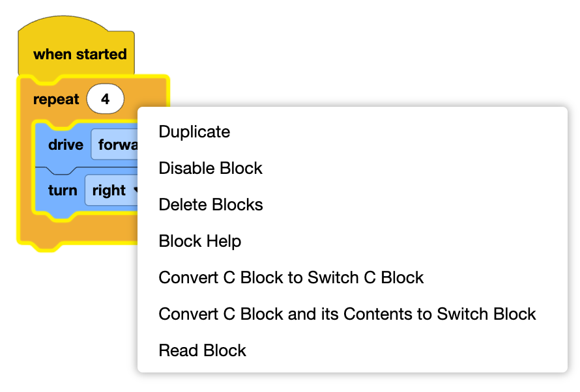Open the "right" direction dropdown on turn block

(111, 191)
